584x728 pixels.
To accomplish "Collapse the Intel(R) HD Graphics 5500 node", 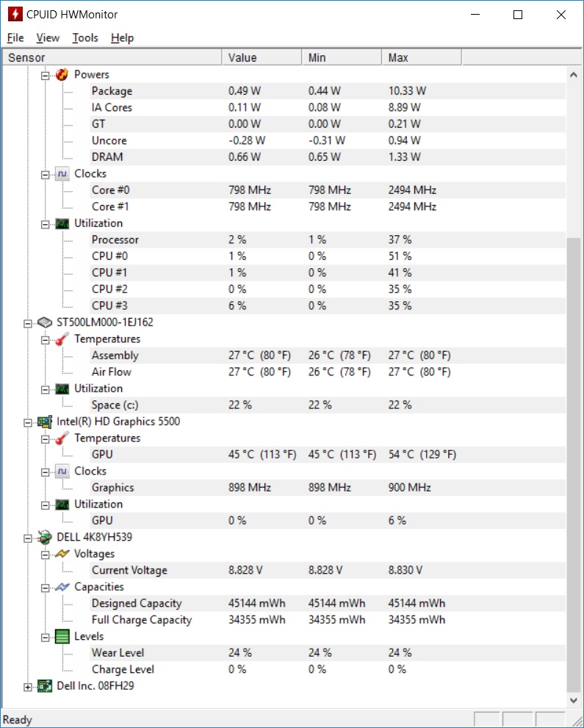I will click(28, 422).
